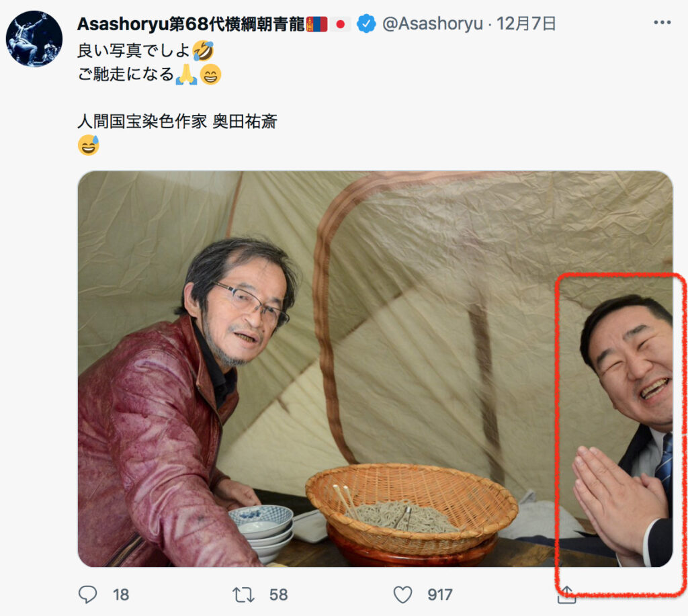Open the Asashoryu第68代横綱朝青龍 display name
Viewport: 688px width, 616px height.
191,24
